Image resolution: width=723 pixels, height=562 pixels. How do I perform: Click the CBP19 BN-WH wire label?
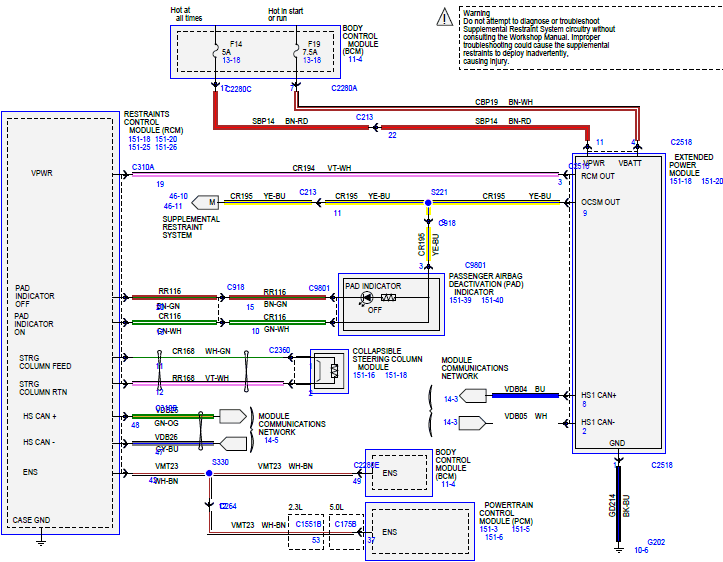504,102
